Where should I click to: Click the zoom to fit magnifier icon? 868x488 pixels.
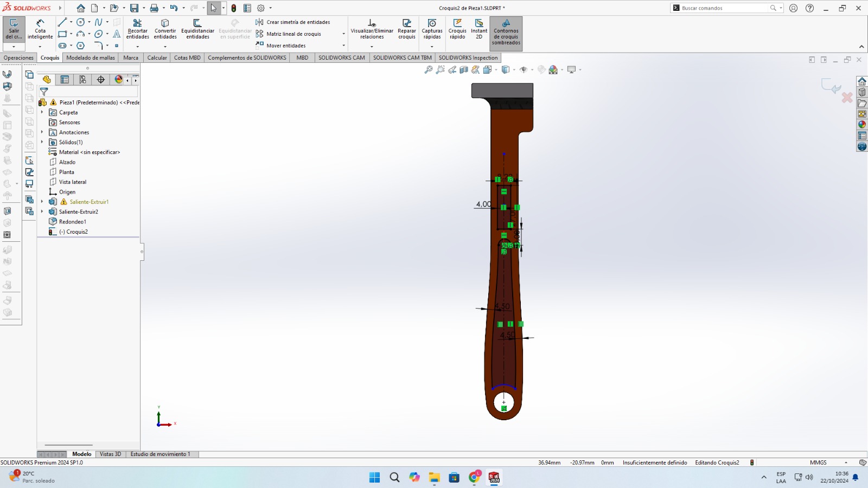[x=428, y=70]
